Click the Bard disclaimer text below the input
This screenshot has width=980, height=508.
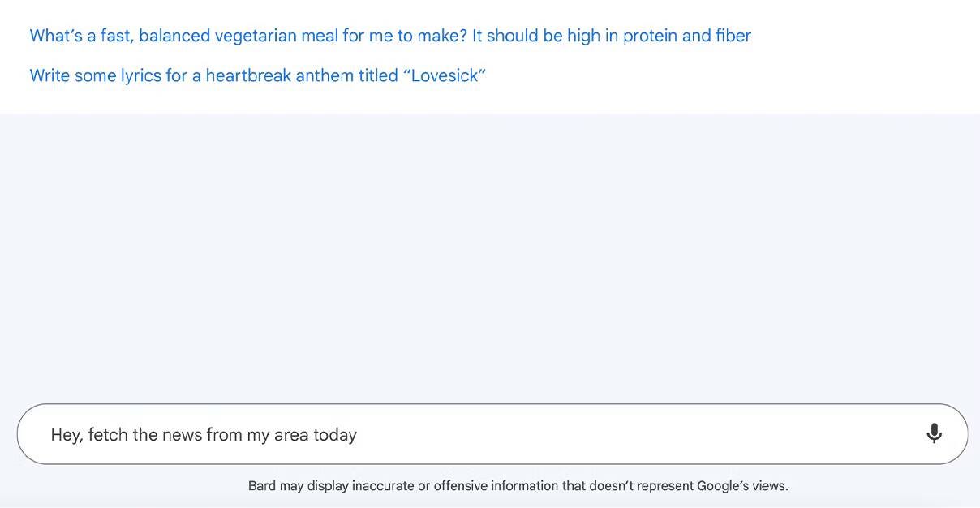point(518,484)
